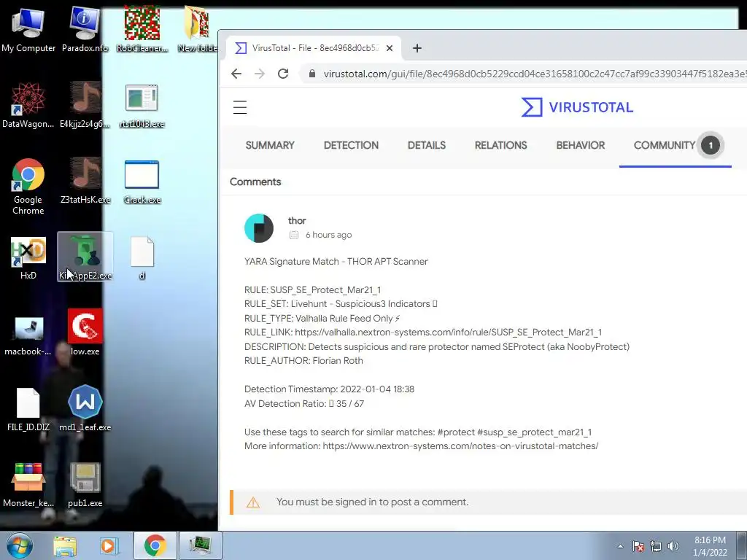
Task: Click the browser back arrow
Action: coord(236,74)
